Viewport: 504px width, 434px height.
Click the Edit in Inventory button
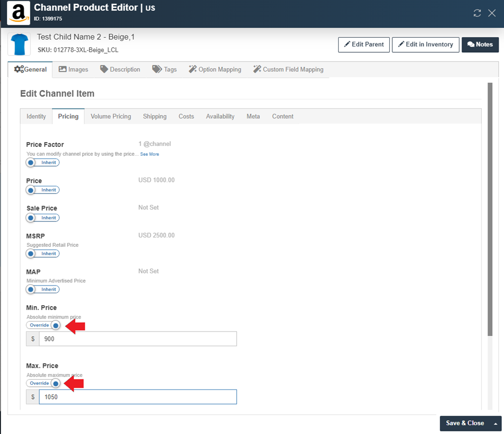coord(425,44)
